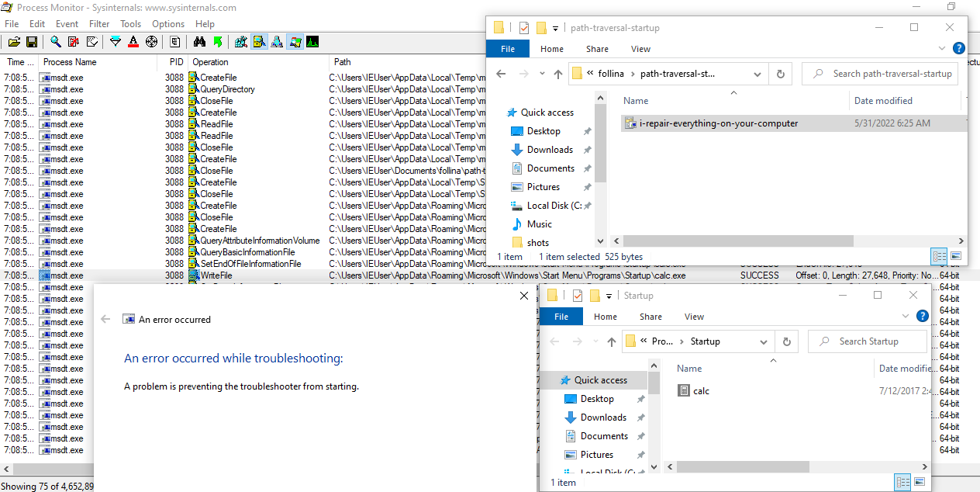This screenshot has width=980, height=492.
Task: Collapse the ribbon using the chevron in Startup window
Action: (906, 316)
